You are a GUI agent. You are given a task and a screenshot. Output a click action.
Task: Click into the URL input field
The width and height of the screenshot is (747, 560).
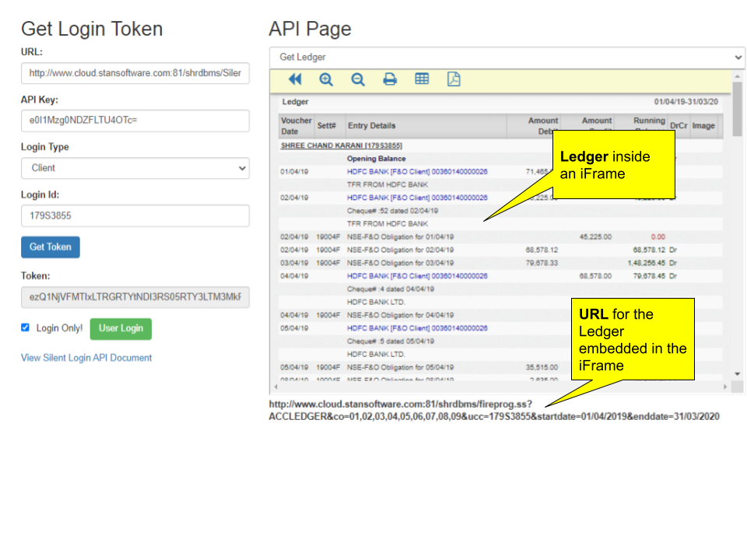pyautogui.click(x=135, y=73)
